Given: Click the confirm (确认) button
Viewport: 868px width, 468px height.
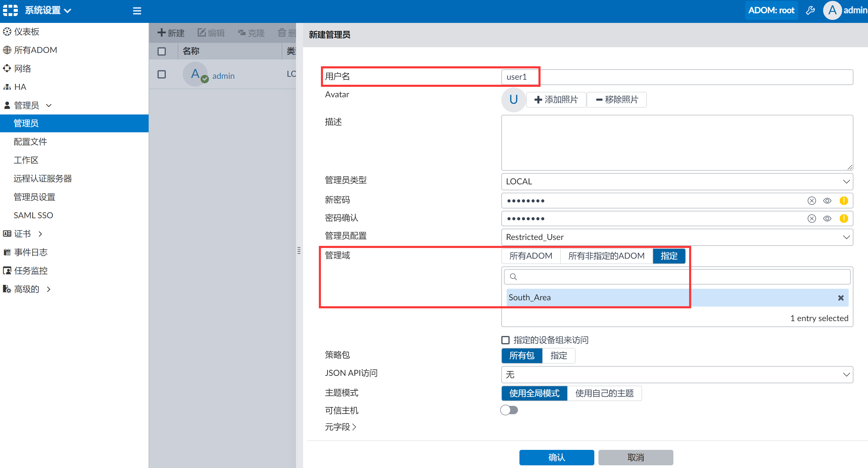Looking at the screenshot, I should (x=556, y=457).
